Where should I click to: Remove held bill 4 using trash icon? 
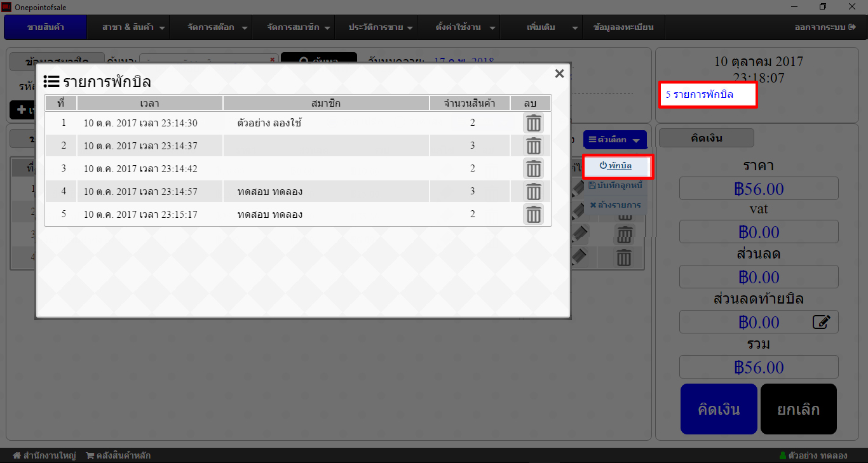533,192
